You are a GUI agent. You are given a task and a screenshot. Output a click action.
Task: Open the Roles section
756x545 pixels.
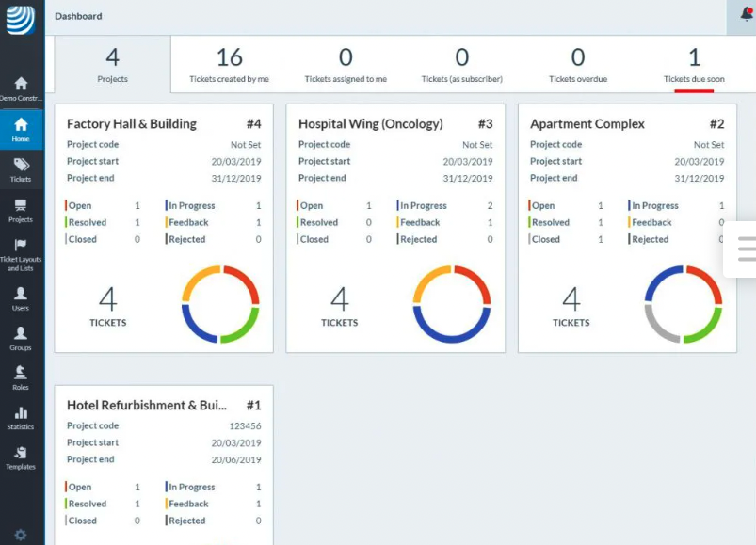[21, 377]
